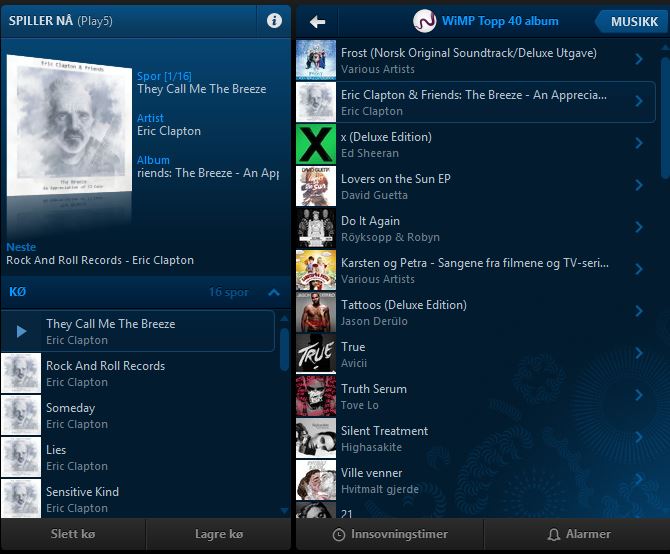Open Silent Treatment album chevron
670x554 pixels.
pos(639,437)
